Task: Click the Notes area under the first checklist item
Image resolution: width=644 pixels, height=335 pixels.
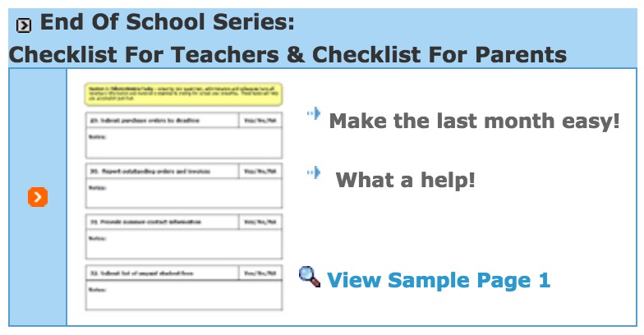Action: pyautogui.click(x=184, y=143)
